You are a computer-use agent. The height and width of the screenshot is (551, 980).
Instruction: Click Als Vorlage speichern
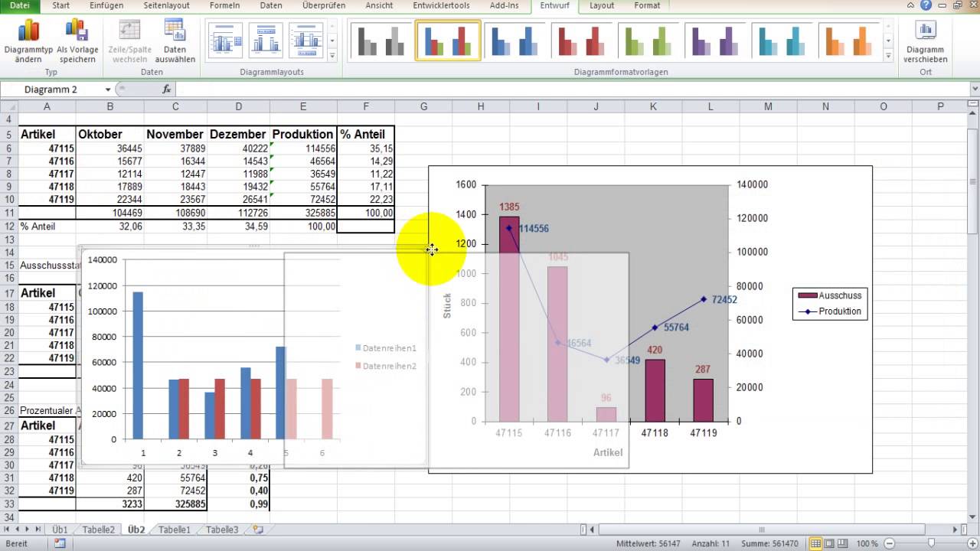(x=77, y=42)
